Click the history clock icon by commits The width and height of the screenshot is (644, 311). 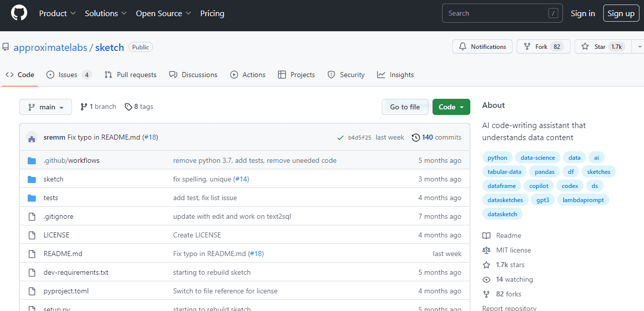(415, 138)
